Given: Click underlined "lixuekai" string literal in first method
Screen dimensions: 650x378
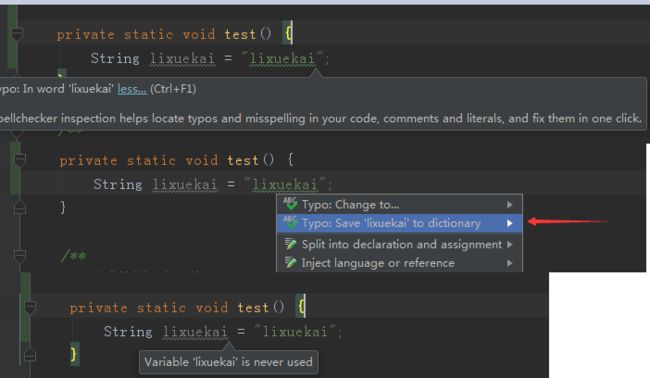Looking at the screenshot, I should pyautogui.click(x=282, y=58).
